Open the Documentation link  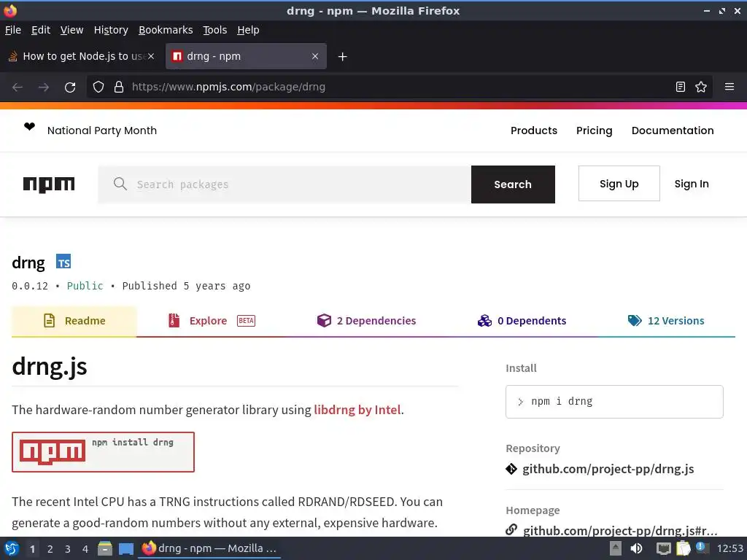pyautogui.click(x=672, y=131)
